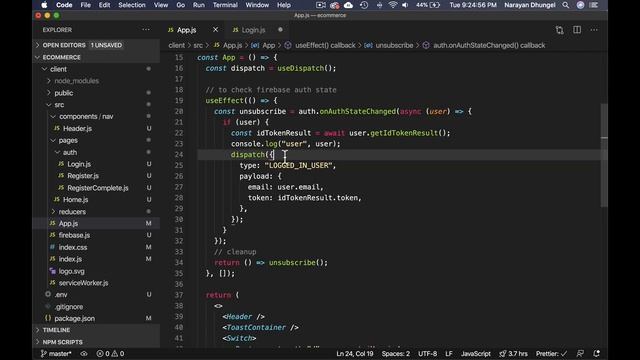The image size is (640, 360).
Task: Open errors and warnings status item
Action: pos(110,353)
